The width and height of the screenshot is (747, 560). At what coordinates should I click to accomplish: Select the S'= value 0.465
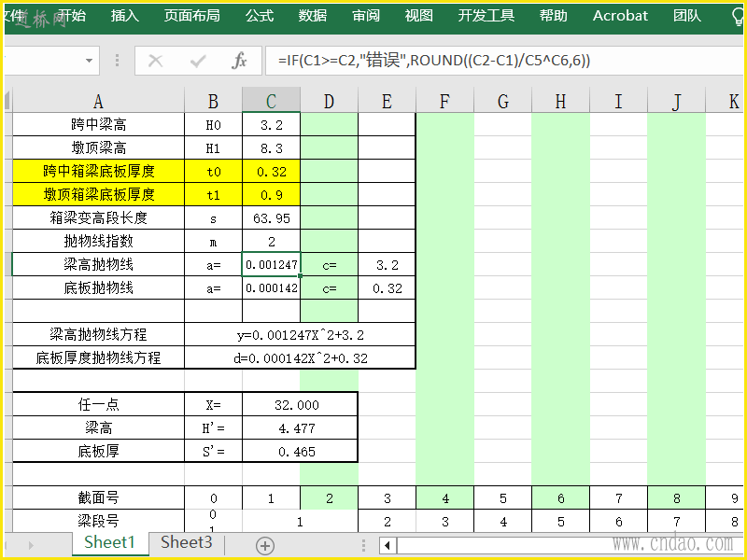(x=300, y=451)
